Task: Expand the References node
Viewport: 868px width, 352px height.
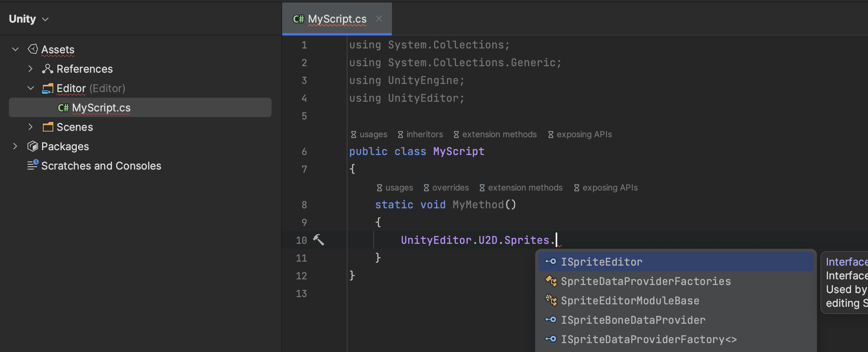Action: point(30,69)
